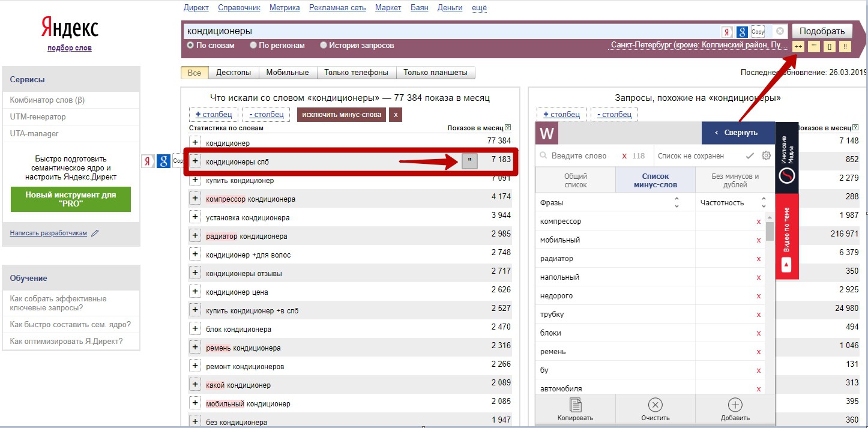Click the plus beside "установка кондиционера"
The height and width of the screenshot is (428, 868).
tap(194, 217)
